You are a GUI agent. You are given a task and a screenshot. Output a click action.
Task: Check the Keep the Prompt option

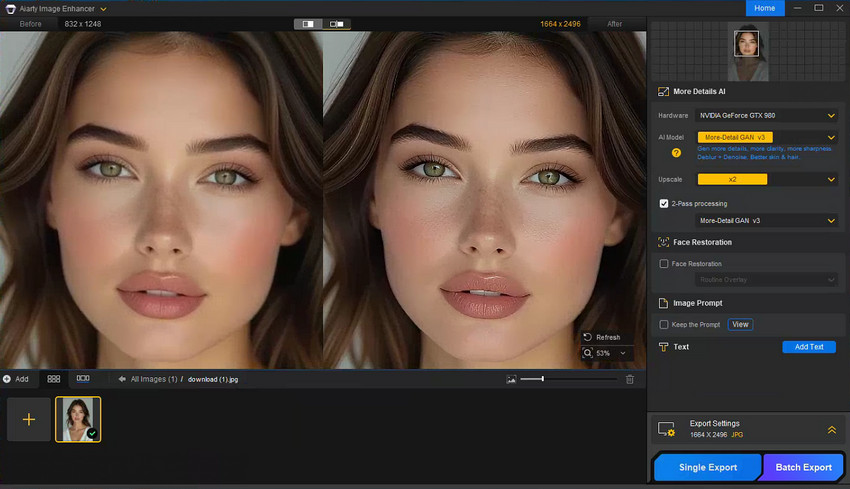tap(664, 325)
